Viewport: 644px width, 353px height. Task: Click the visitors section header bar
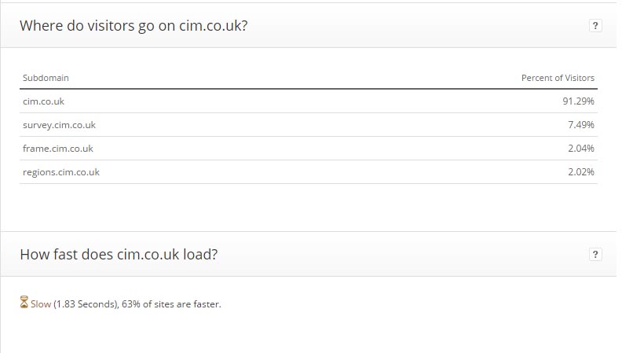[309, 25]
